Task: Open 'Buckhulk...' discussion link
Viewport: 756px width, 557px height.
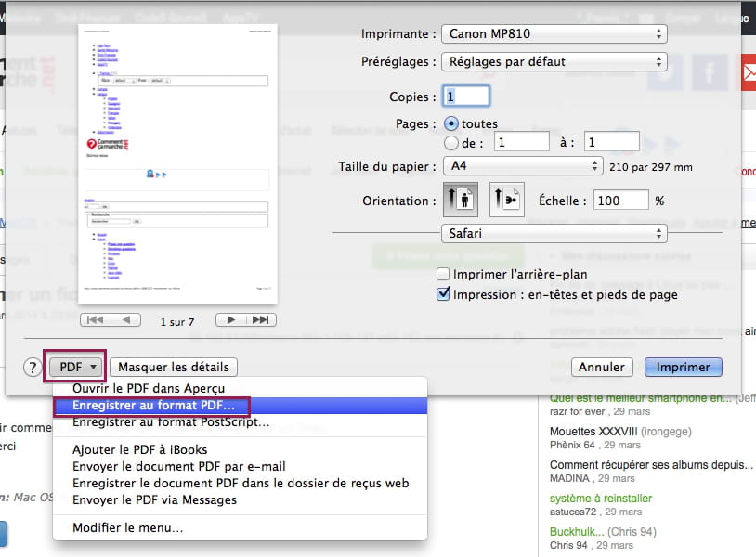Action: coord(577,531)
